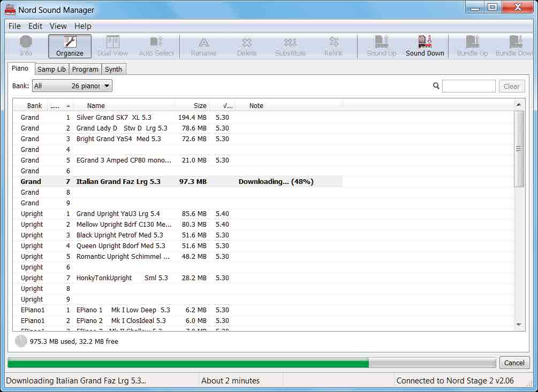Click the Clear search button
Image resolution: width=538 pixels, height=392 pixels.
[511, 86]
